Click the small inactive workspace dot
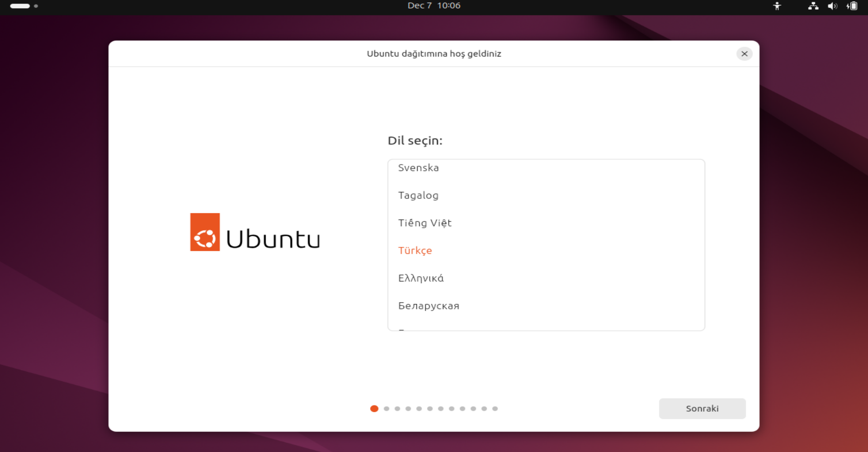Screen dimensions: 868x452 36,6
